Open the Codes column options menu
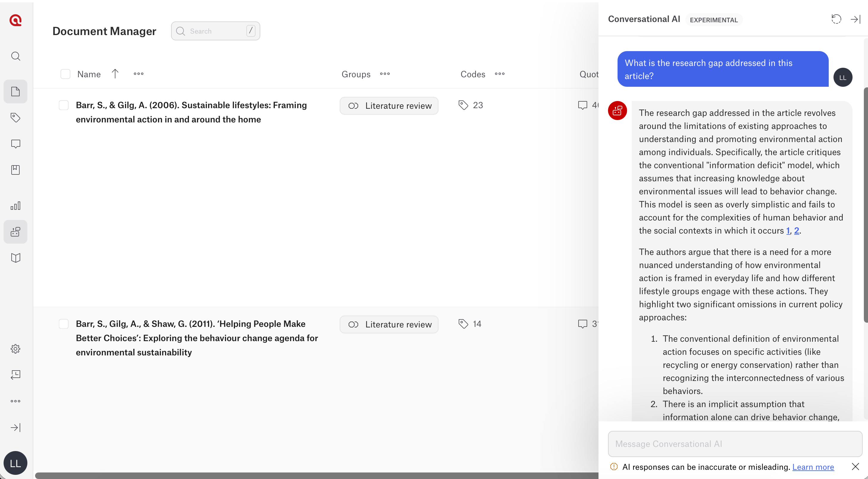 [500, 74]
